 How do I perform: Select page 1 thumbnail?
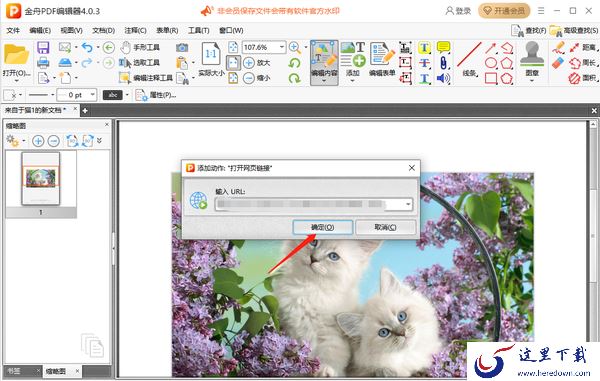pos(41,179)
